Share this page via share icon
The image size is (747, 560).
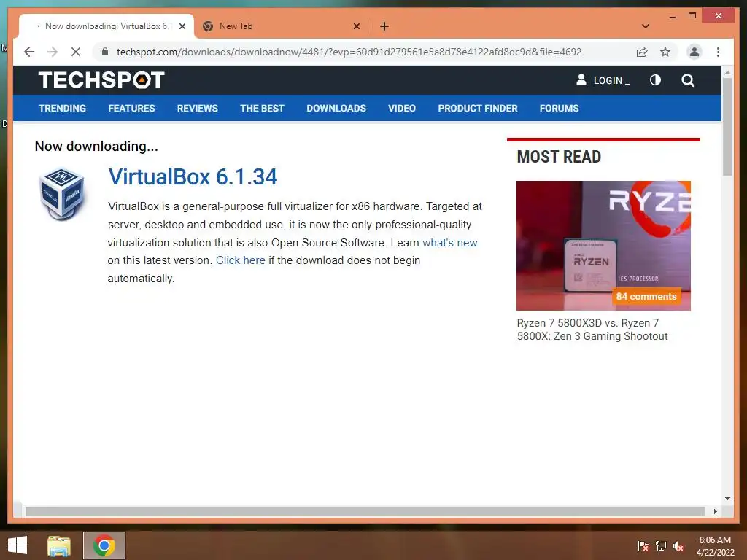tap(642, 52)
